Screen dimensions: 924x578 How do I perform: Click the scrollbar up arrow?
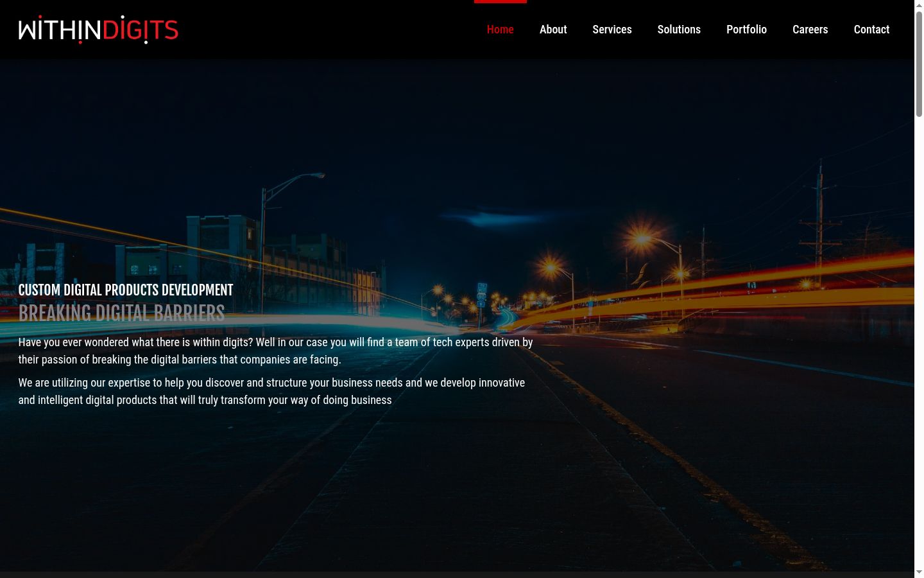(x=919, y=4)
